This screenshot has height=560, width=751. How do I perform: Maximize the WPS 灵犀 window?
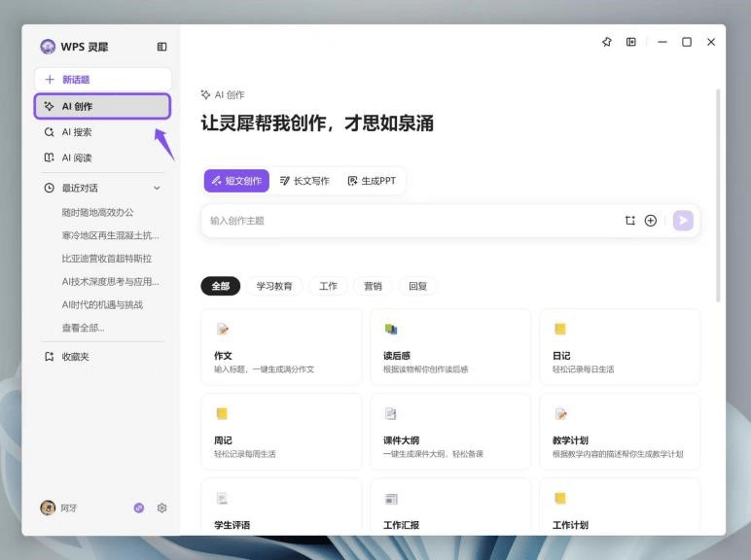[687, 42]
